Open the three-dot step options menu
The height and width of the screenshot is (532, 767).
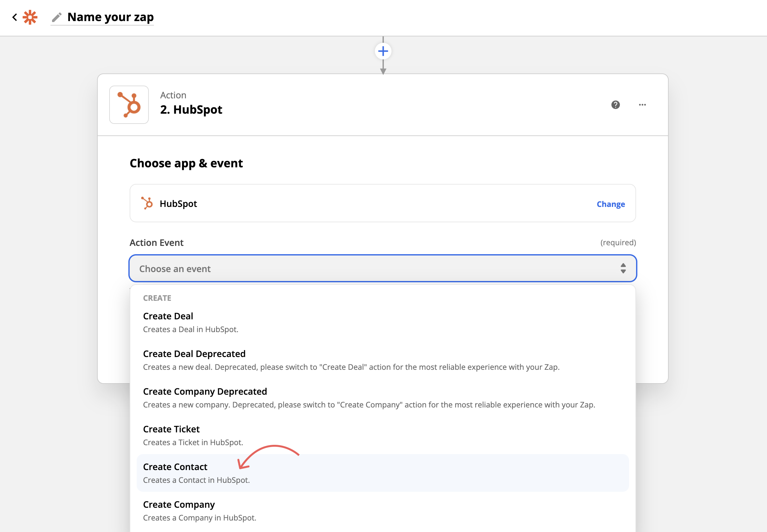click(642, 105)
